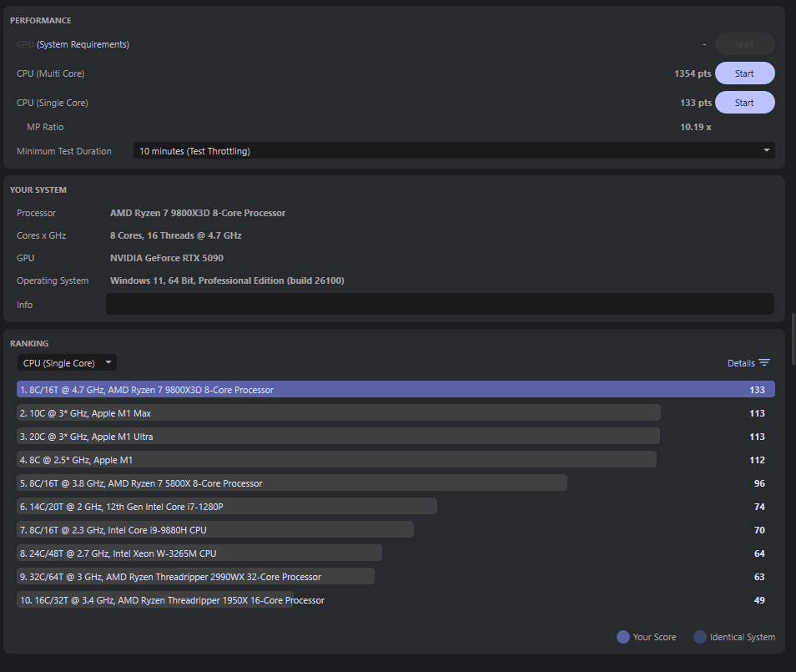This screenshot has height=672, width=796.
Task: Click the score 49 in the ranking list
Action: click(759, 600)
